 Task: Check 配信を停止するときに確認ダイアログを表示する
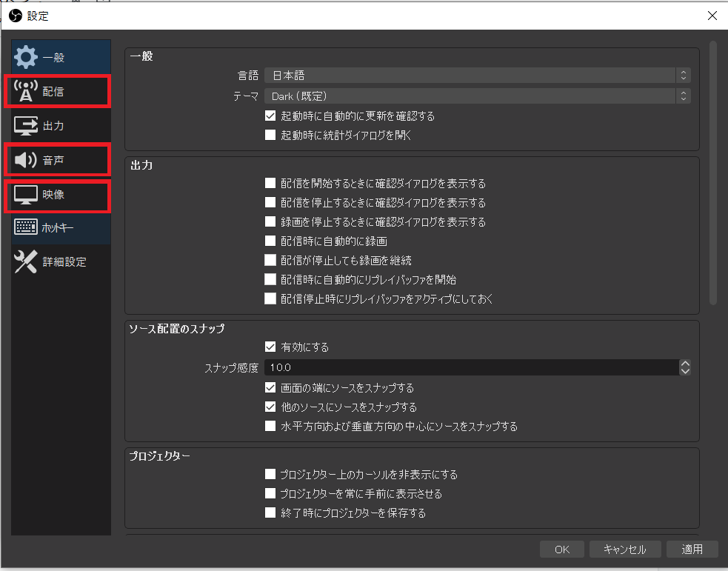270,202
